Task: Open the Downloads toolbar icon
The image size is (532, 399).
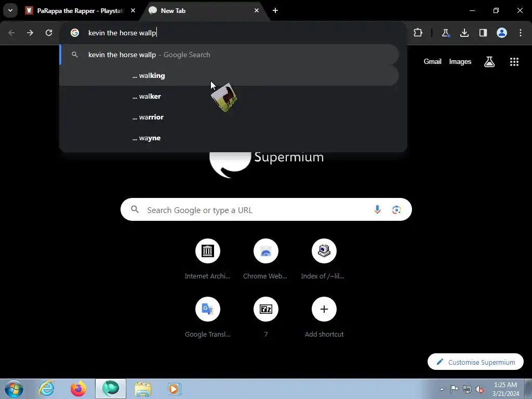Action: [x=464, y=33]
